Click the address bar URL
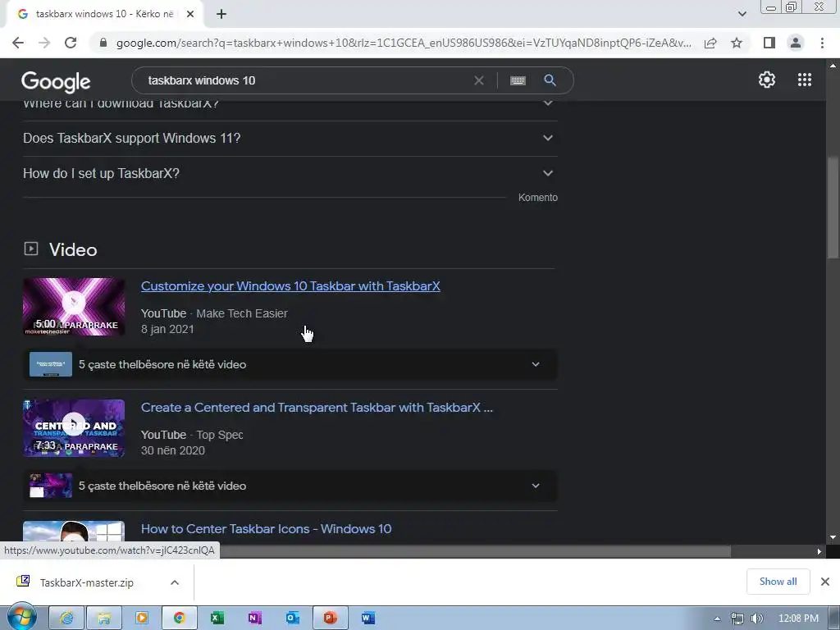 pyautogui.click(x=404, y=43)
